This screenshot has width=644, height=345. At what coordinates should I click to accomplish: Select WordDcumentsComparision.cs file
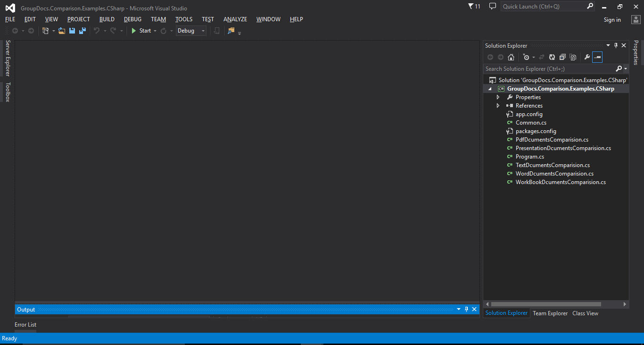[x=554, y=174]
